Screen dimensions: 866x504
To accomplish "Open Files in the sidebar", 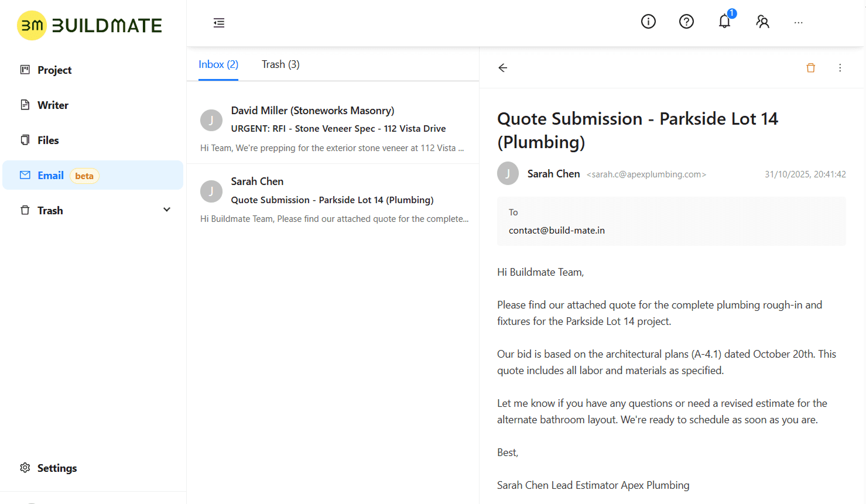I will (x=93, y=140).
